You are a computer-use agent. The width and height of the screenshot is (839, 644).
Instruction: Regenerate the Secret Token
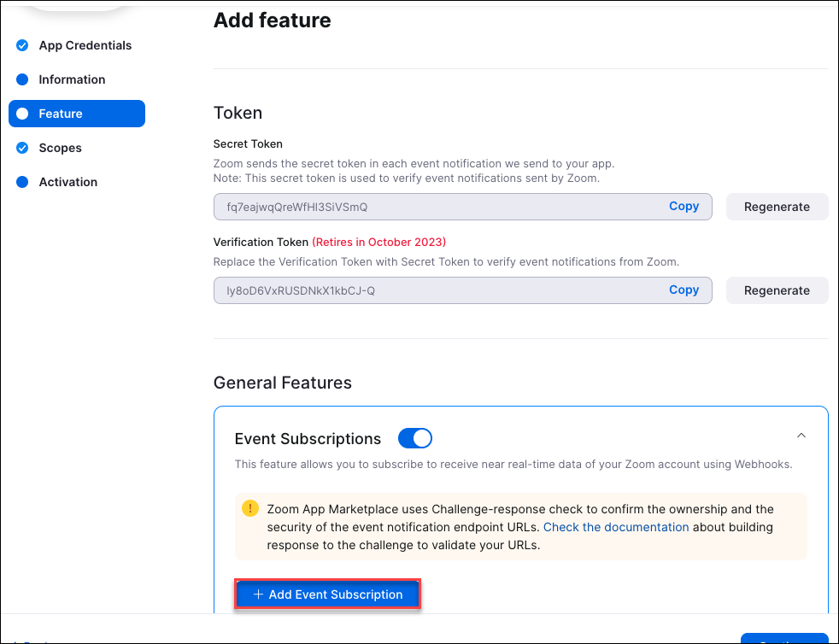pos(777,207)
